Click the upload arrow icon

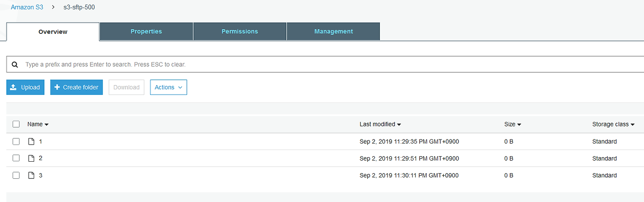pos(14,87)
